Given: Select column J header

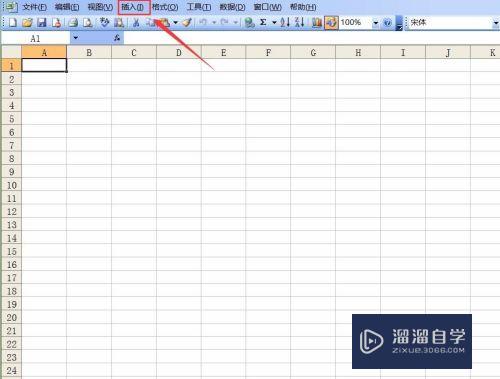Looking at the screenshot, I should tap(448, 52).
